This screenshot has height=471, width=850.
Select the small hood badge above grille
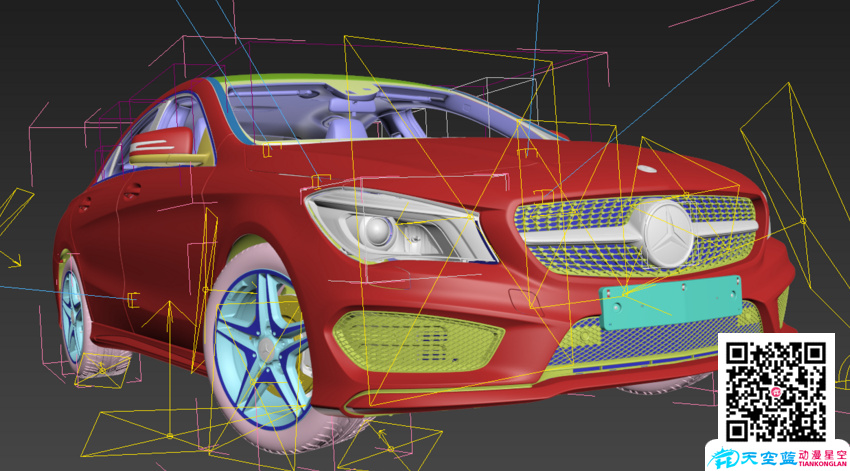point(647,169)
